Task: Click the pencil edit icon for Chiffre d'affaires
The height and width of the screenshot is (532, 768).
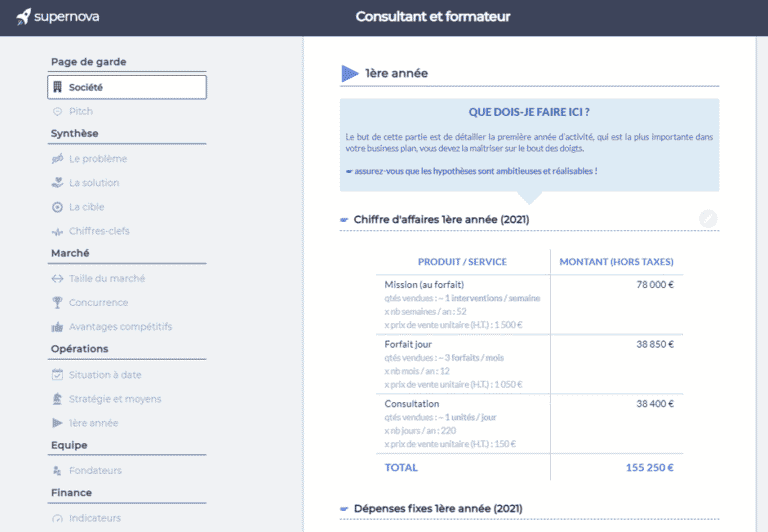Action: click(708, 219)
